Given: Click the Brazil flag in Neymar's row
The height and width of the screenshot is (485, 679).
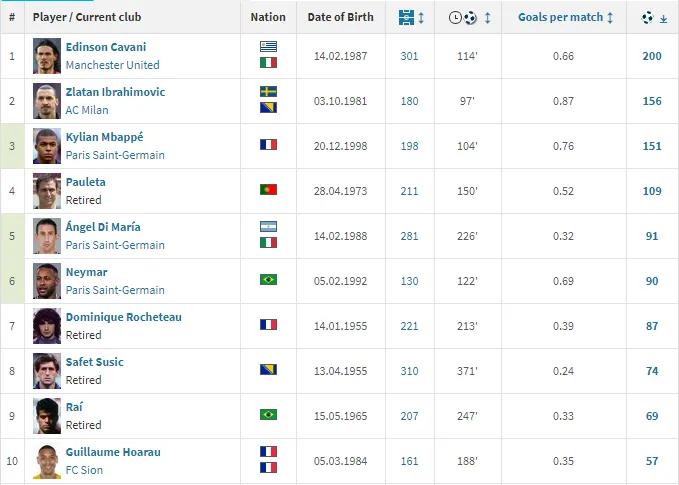Looking at the screenshot, I should 268,279.
